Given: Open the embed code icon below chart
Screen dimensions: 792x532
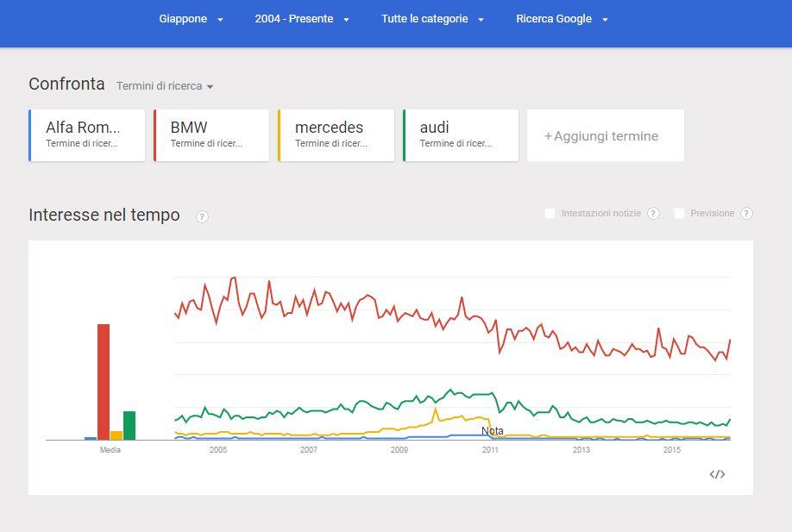Looking at the screenshot, I should (x=717, y=474).
